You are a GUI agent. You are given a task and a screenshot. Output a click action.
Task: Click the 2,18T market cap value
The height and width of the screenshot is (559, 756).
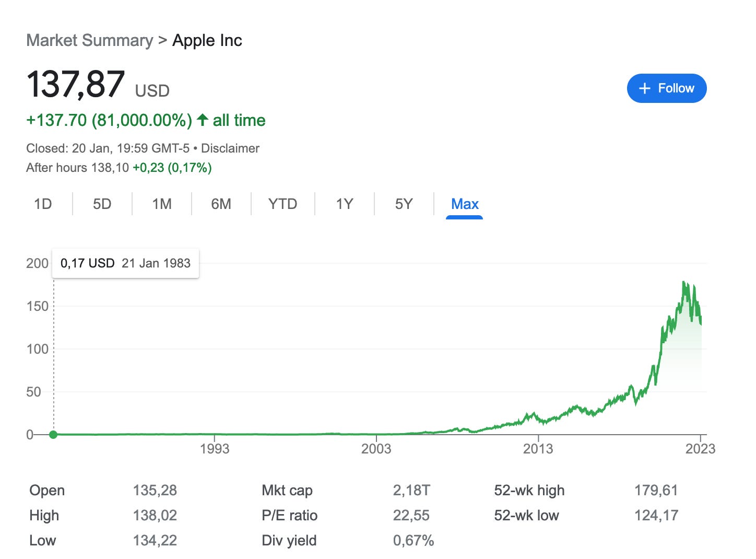point(411,490)
